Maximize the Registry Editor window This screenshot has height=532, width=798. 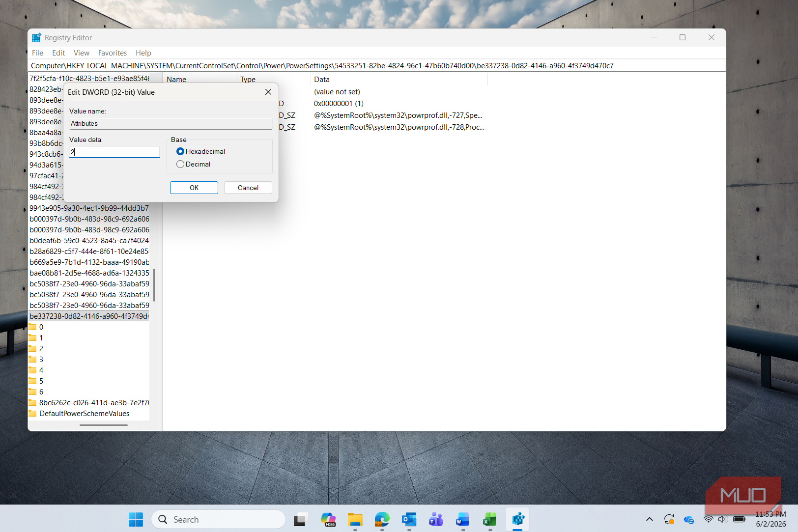(683, 37)
